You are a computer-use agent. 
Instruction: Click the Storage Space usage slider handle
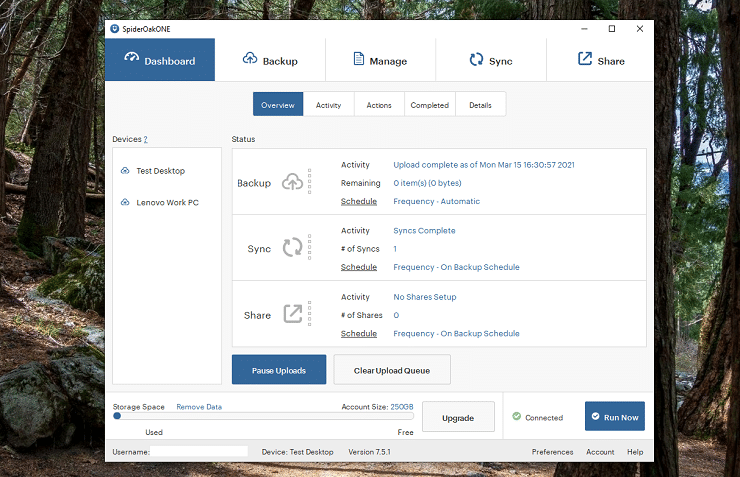click(117, 416)
